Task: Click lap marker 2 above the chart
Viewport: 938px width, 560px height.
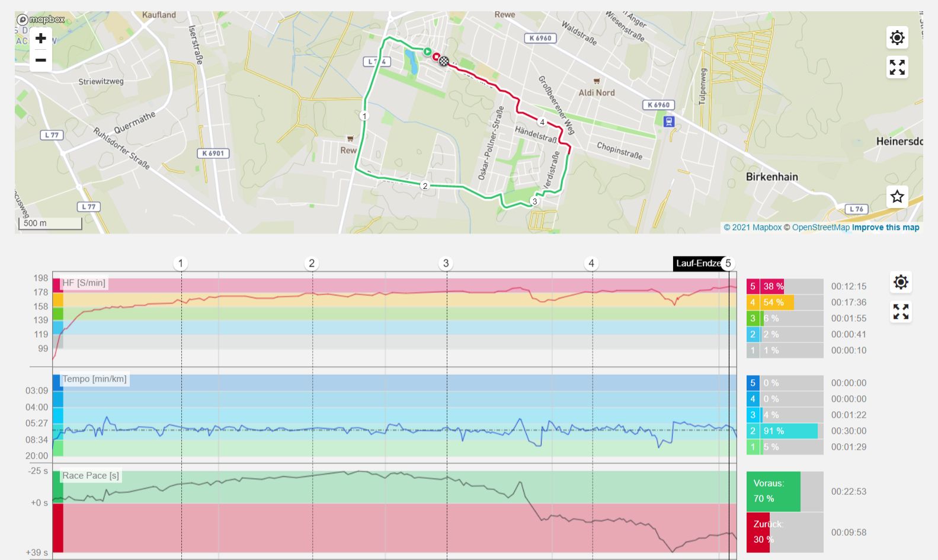Action: [x=312, y=264]
